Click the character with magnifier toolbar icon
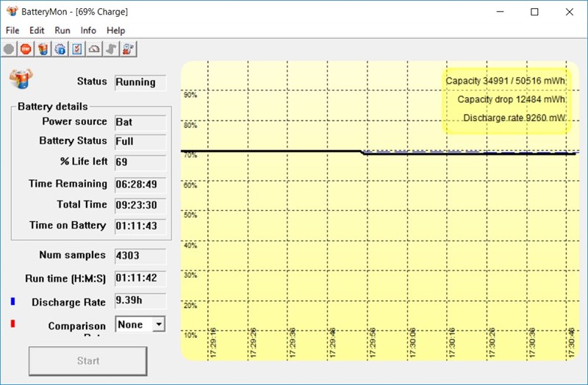This screenshot has width=588, height=385. [128, 49]
